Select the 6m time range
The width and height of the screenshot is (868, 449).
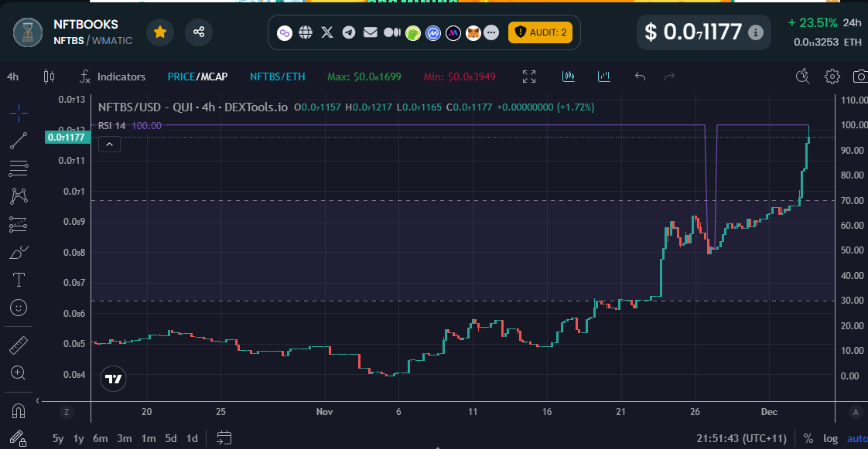tap(101, 438)
